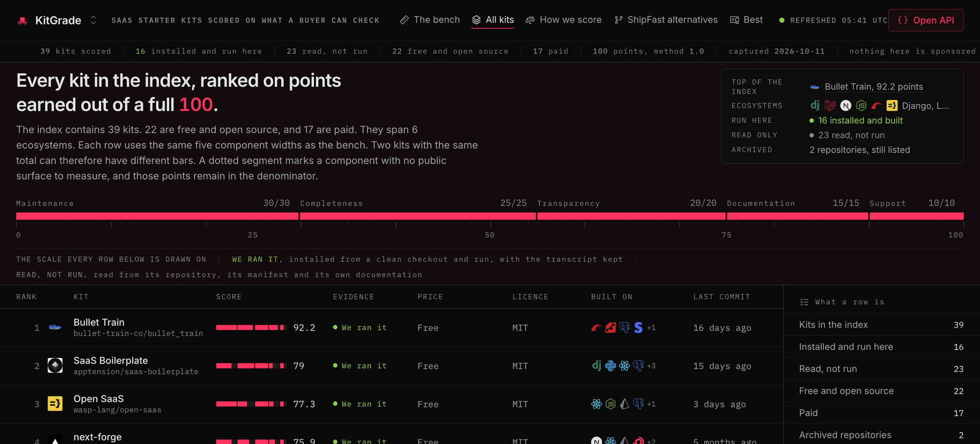Click the Ruby gem icon in Bullet Train row
980x444 pixels.
point(610,328)
